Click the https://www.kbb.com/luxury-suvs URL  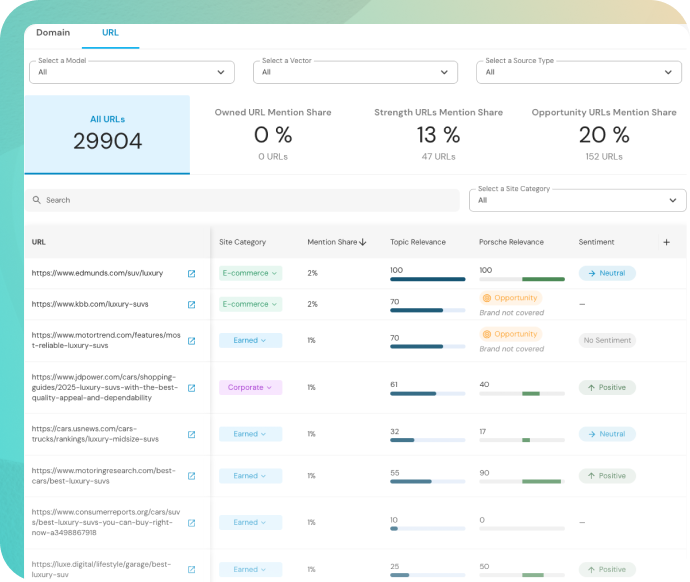tap(90, 304)
